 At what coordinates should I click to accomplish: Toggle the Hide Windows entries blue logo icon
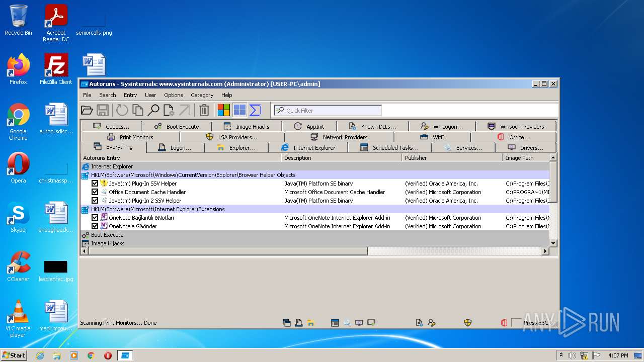[239, 110]
